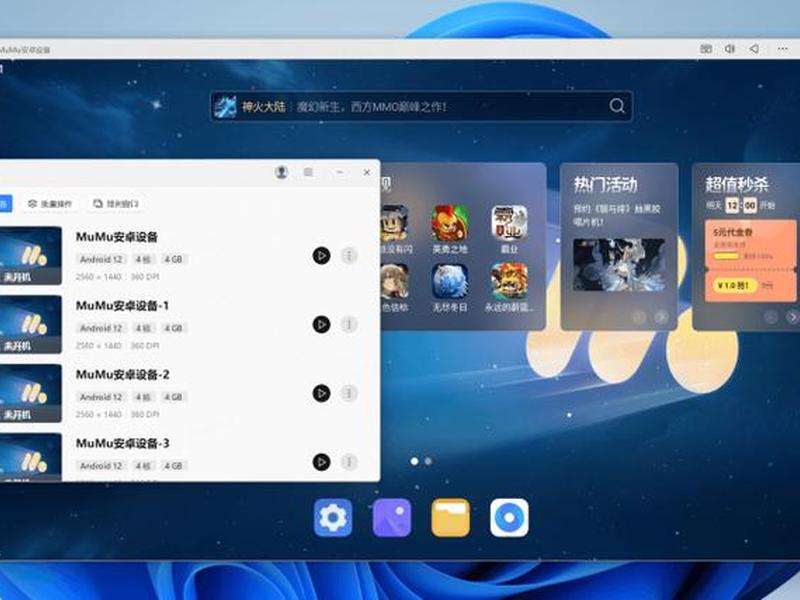Image resolution: width=800 pixels, height=600 pixels.
Task: Go to previous item in 热门活动 card
Action: coord(639,317)
